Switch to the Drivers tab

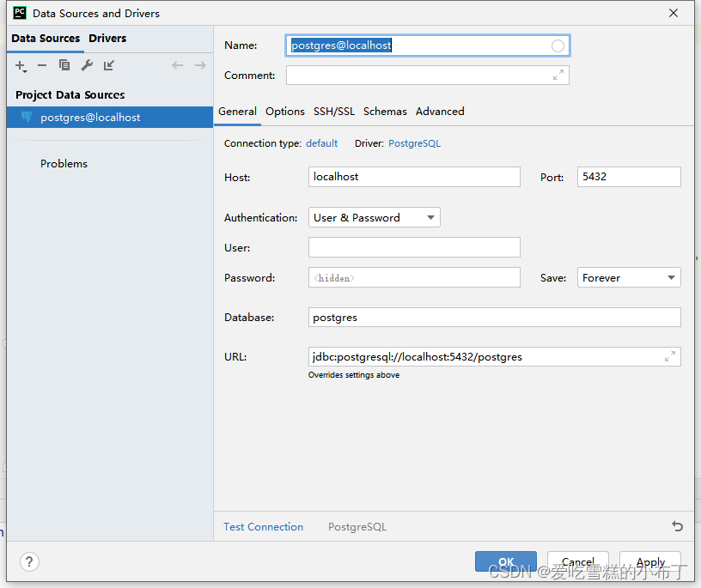(107, 39)
